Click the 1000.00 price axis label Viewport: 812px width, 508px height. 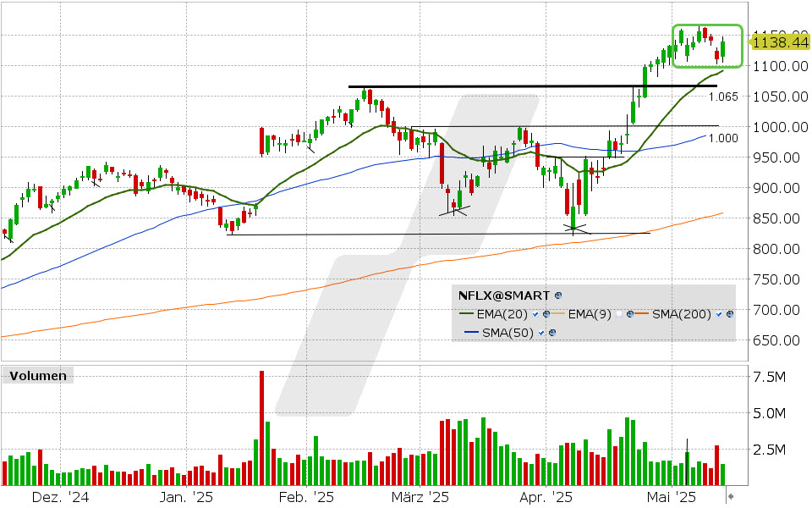(781, 127)
